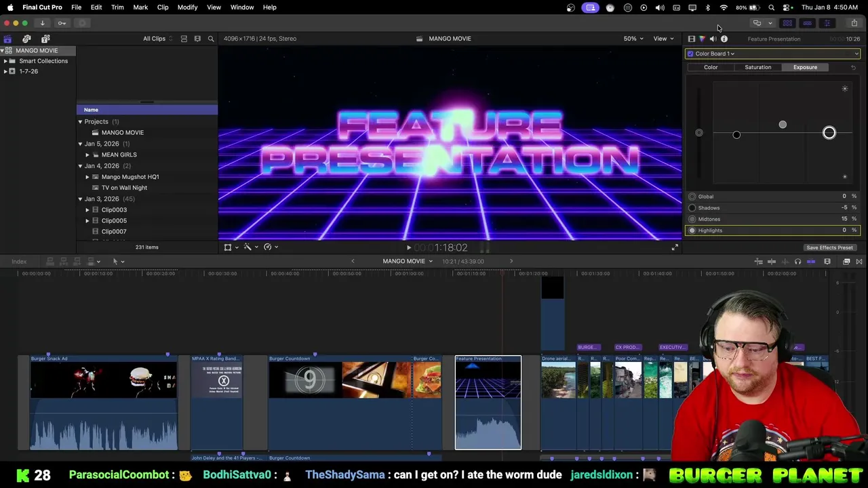
Task: Switch to the Color tab
Action: click(x=711, y=67)
